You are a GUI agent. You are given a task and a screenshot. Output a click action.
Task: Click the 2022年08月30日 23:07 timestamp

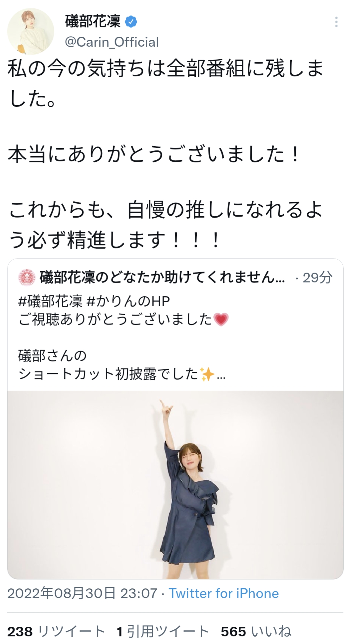click(x=82, y=593)
